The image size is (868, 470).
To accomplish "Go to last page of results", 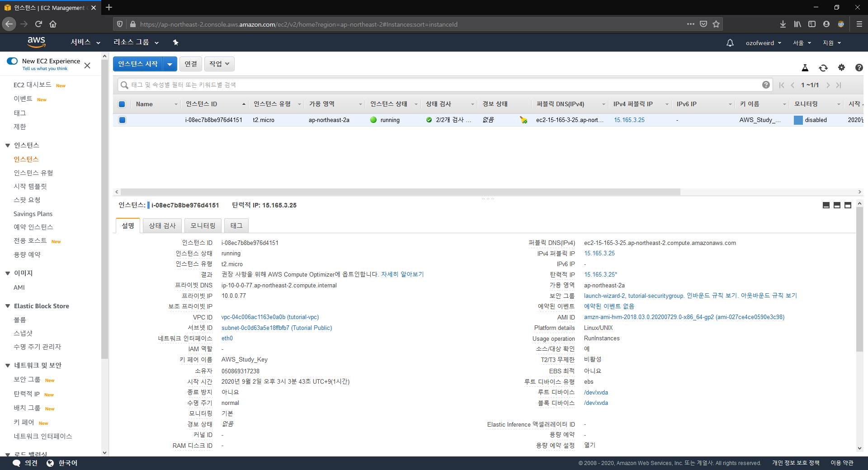I will pos(839,85).
